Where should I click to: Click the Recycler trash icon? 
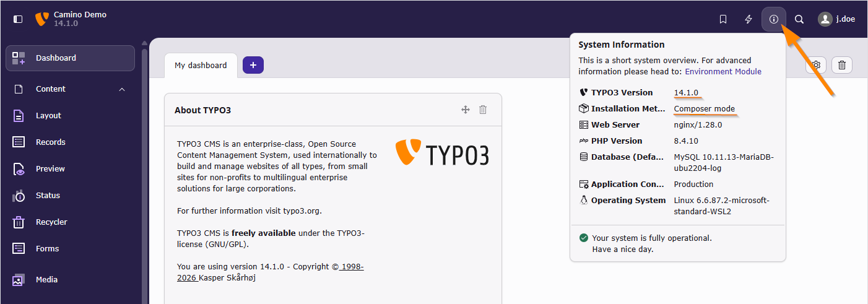pos(19,222)
